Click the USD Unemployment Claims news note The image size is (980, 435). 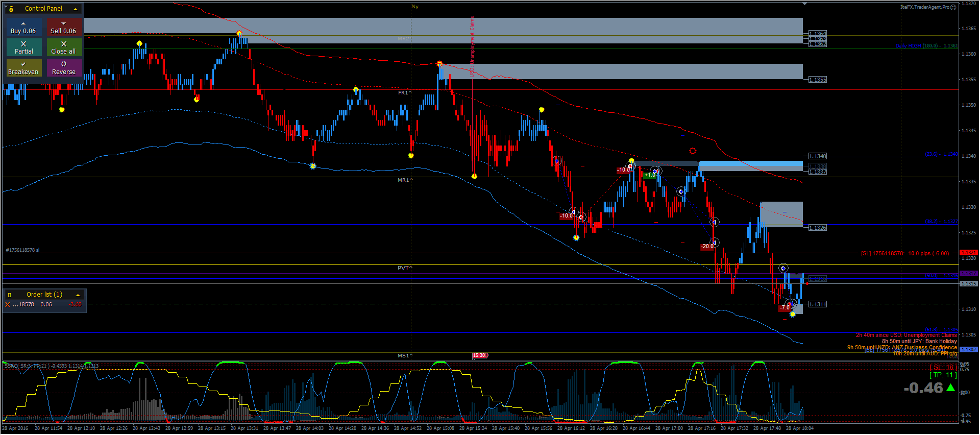coord(906,335)
